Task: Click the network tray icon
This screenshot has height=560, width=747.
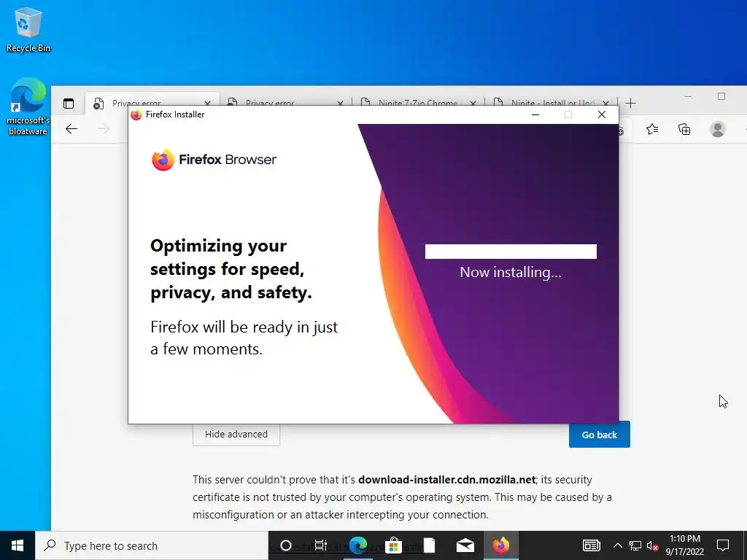Action: 635,545
